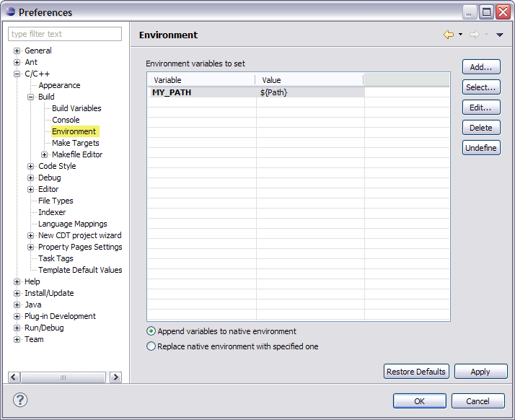Click the Delete button
The height and width of the screenshot is (420, 515).
point(481,128)
